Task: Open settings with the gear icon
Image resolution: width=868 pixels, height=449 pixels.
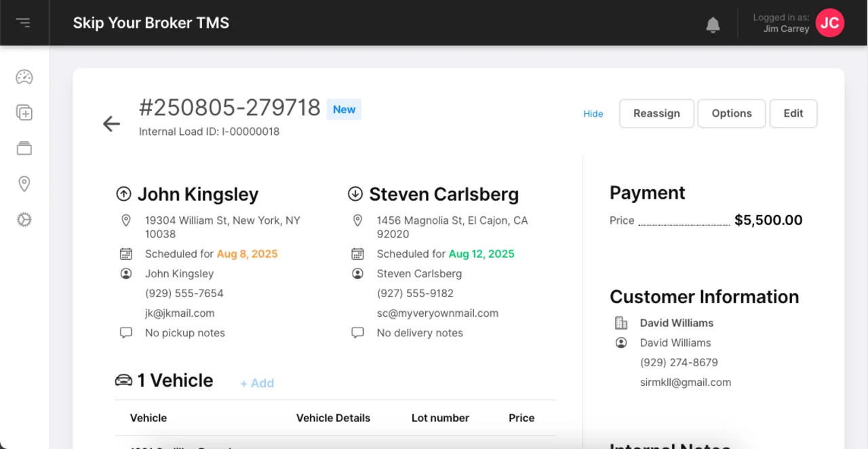Action: tap(24, 220)
